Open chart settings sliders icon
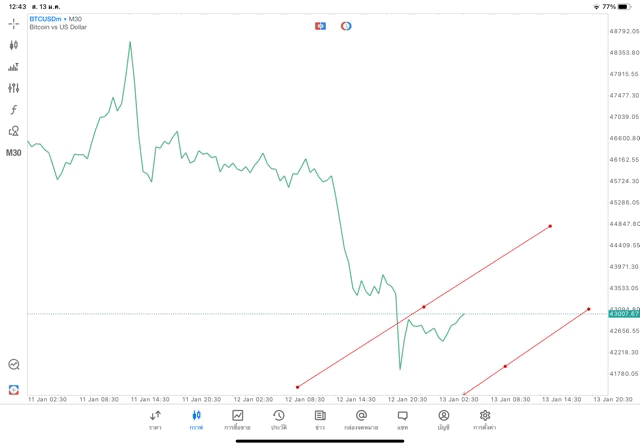640x447 pixels. pyautogui.click(x=14, y=88)
